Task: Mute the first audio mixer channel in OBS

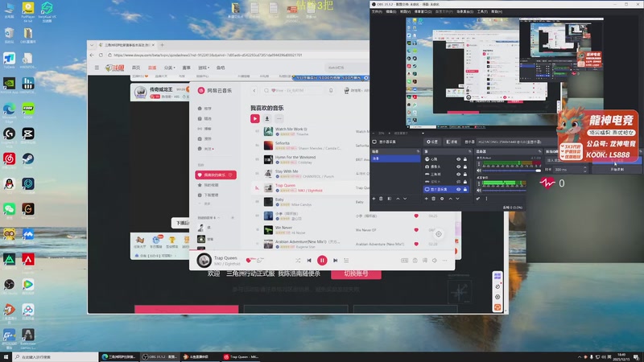Action: tap(479, 171)
